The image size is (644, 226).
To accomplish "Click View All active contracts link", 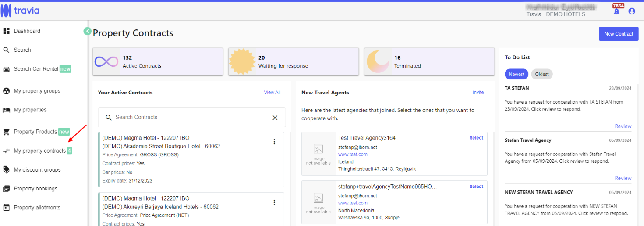I will click(272, 93).
